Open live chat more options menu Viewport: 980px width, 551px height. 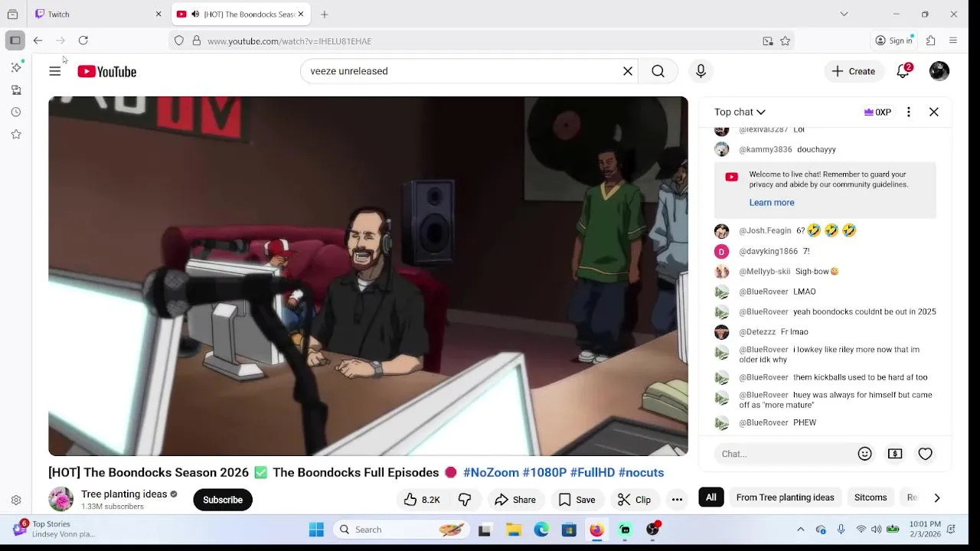pyautogui.click(x=909, y=112)
